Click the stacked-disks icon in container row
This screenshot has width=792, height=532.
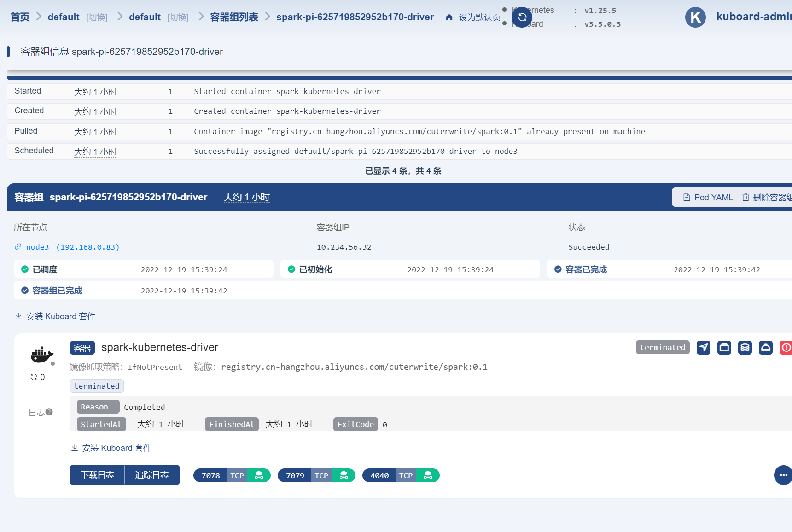745,347
